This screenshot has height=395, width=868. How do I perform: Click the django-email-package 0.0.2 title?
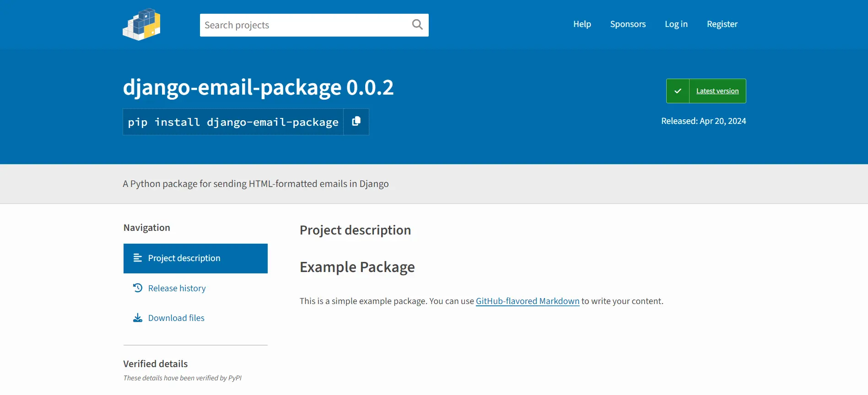pyautogui.click(x=258, y=87)
